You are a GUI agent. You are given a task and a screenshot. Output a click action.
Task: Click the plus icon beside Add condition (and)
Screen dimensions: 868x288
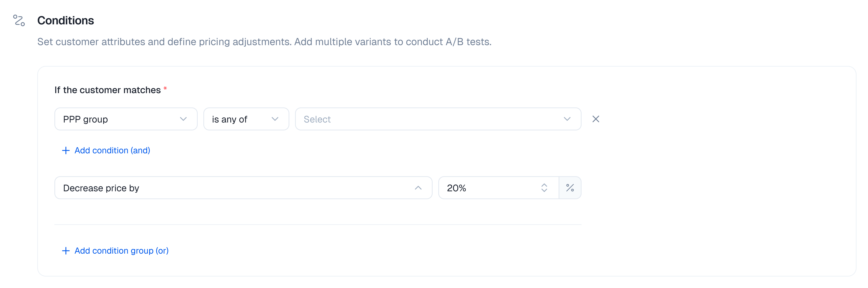click(x=66, y=150)
